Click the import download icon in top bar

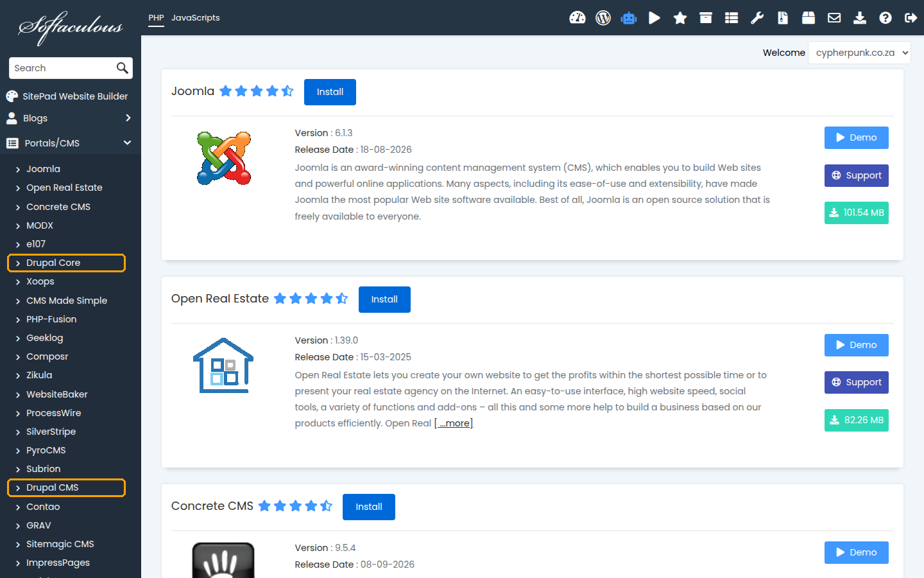[860, 18]
